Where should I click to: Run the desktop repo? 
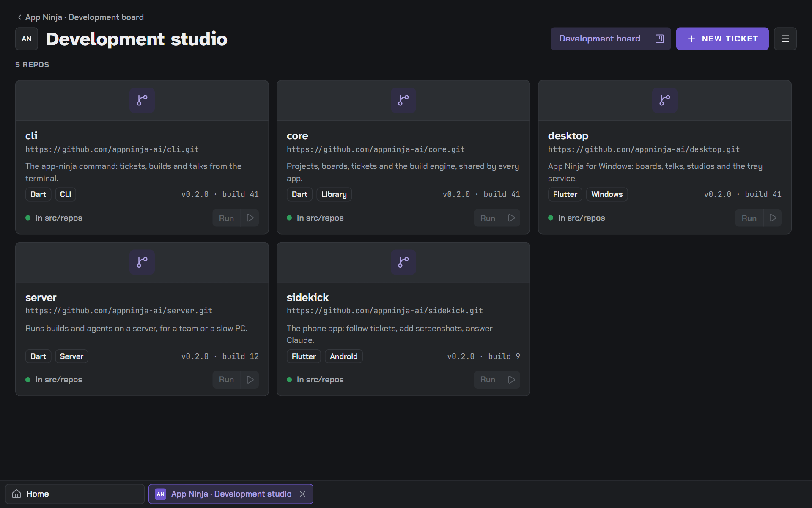[x=749, y=218]
